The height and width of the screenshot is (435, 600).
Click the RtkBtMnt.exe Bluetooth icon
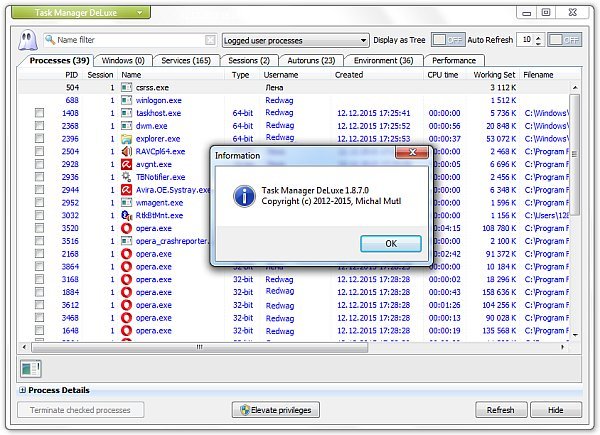[x=126, y=215]
